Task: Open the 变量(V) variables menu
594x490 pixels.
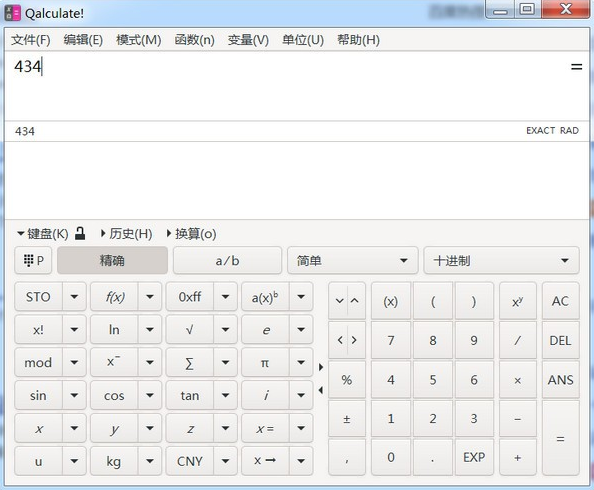Action: [x=248, y=39]
